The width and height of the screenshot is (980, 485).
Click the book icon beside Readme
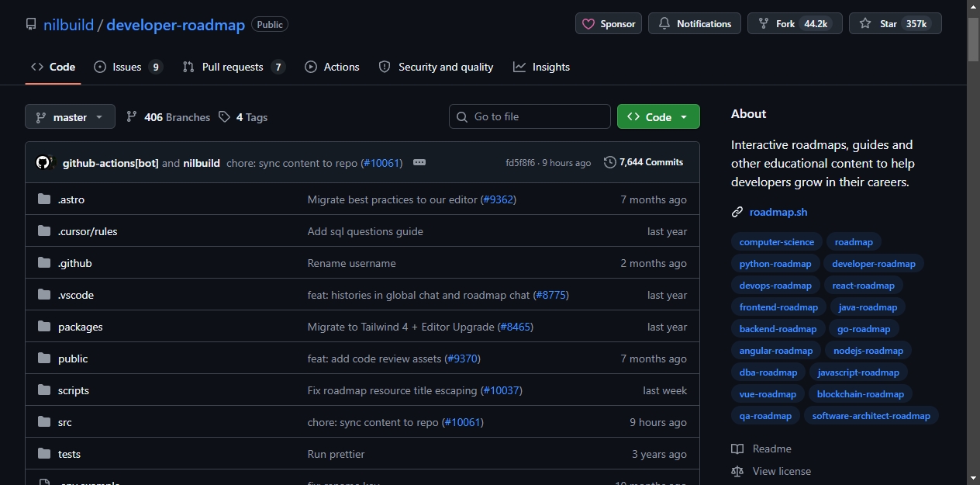coord(737,449)
